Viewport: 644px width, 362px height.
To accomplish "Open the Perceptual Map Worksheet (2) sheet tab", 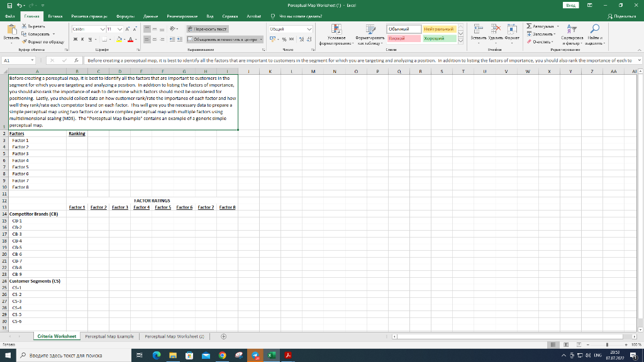I will (x=174, y=336).
